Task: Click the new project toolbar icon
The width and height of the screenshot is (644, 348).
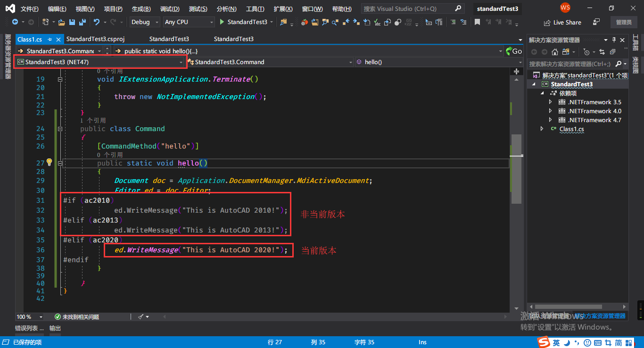Action: pyautogui.click(x=46, y=22)
